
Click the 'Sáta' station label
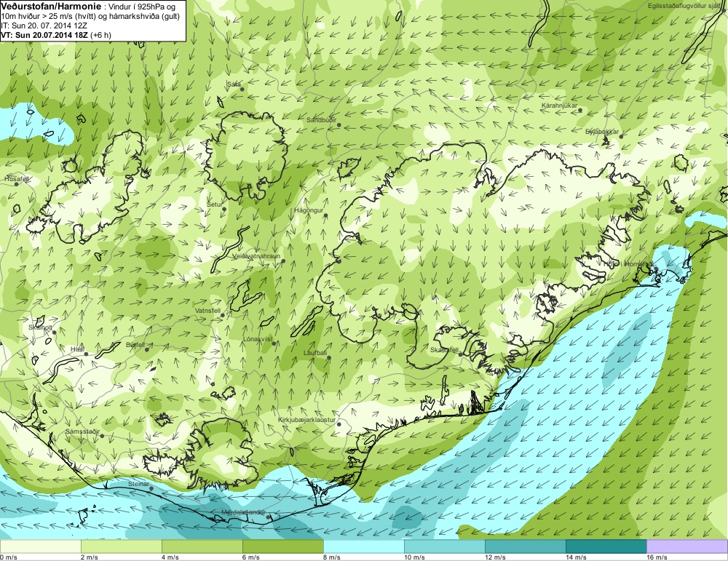click(234, 84)
